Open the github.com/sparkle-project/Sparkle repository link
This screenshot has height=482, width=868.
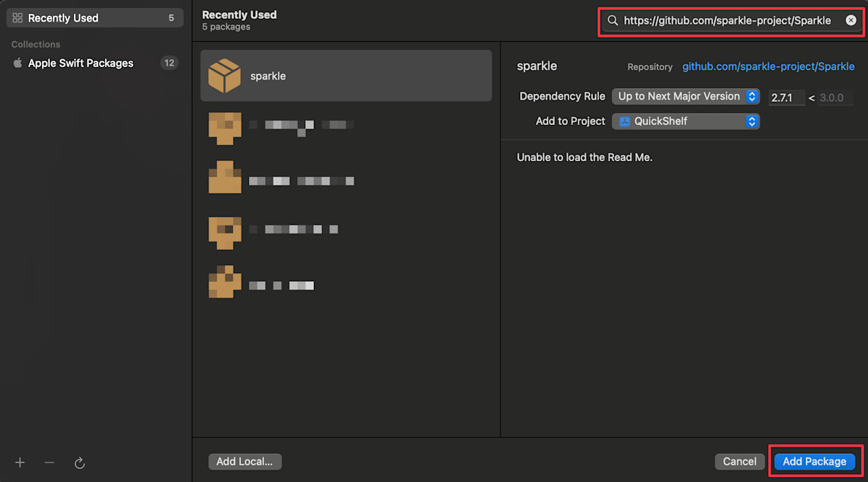point(768,66)
